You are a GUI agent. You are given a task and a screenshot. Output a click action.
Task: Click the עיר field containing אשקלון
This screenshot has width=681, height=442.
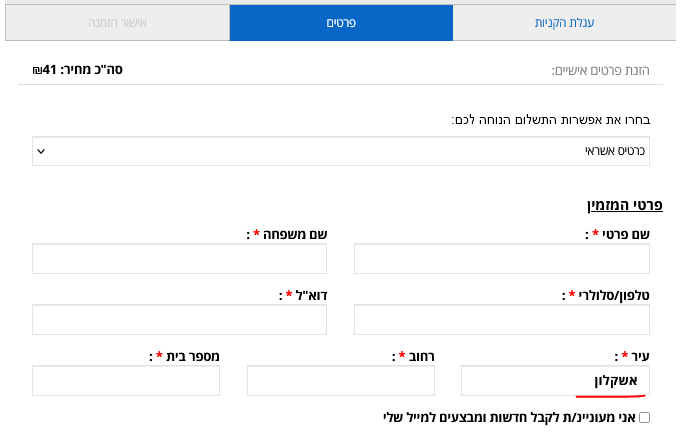[x=555, y=380]
